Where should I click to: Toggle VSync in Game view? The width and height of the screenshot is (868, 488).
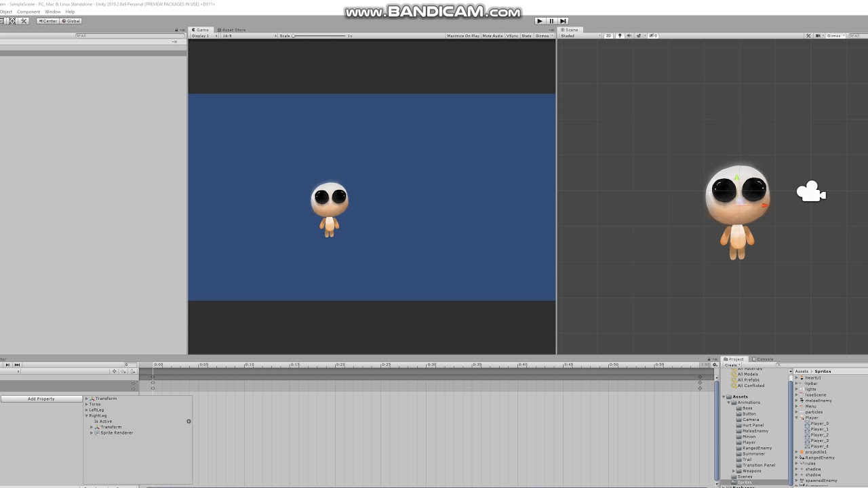(x=512, y=36)
